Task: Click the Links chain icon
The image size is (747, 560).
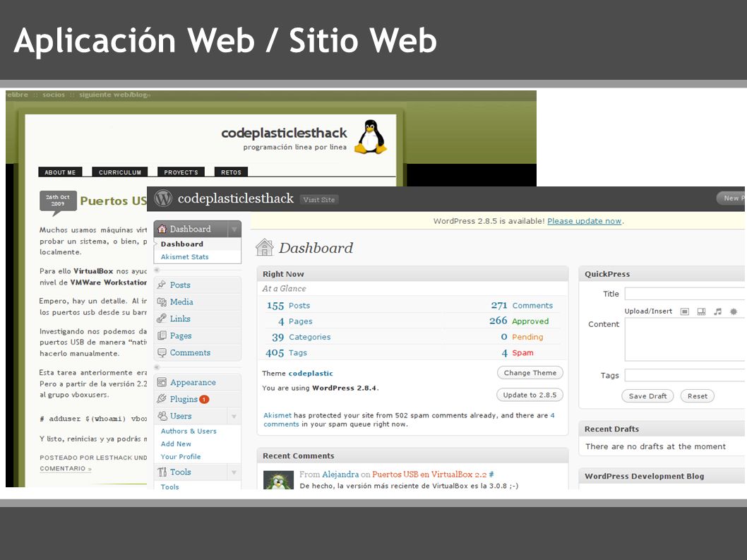Action: pos(162,318)
